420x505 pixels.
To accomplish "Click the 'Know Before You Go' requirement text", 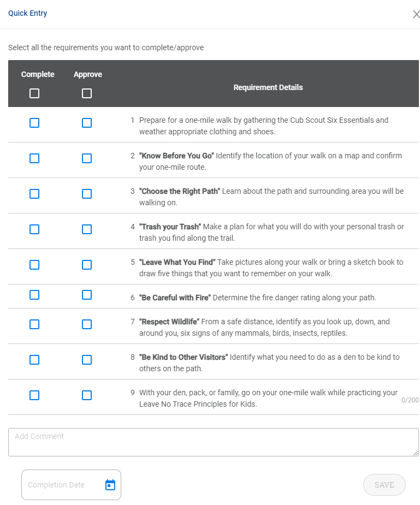I will 270,162.
